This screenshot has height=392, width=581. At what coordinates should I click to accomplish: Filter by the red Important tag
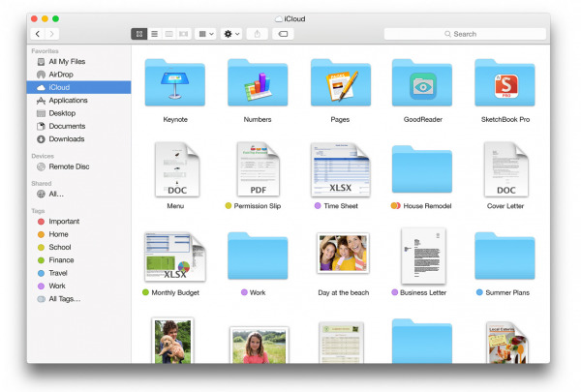tap(64, 221)
